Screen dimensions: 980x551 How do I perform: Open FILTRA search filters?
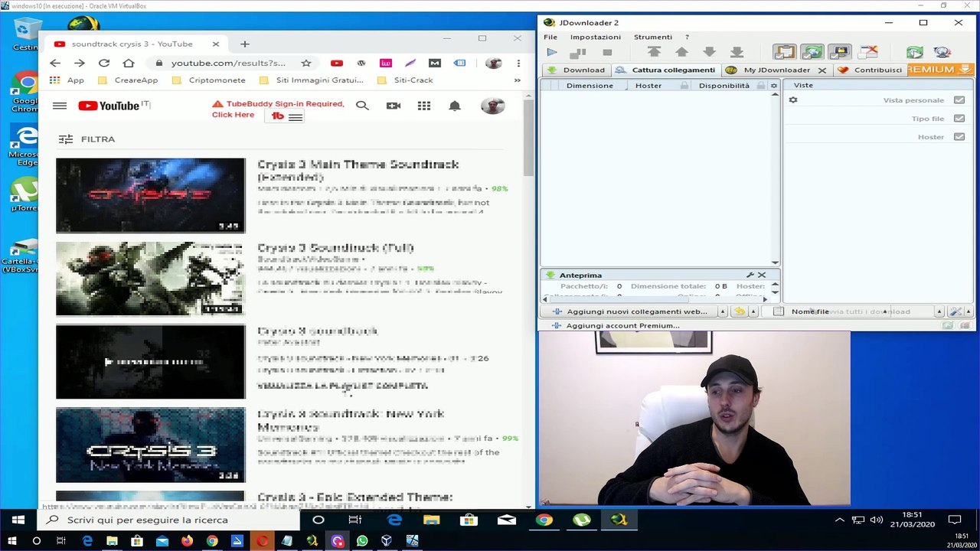[x=87, y=139]
